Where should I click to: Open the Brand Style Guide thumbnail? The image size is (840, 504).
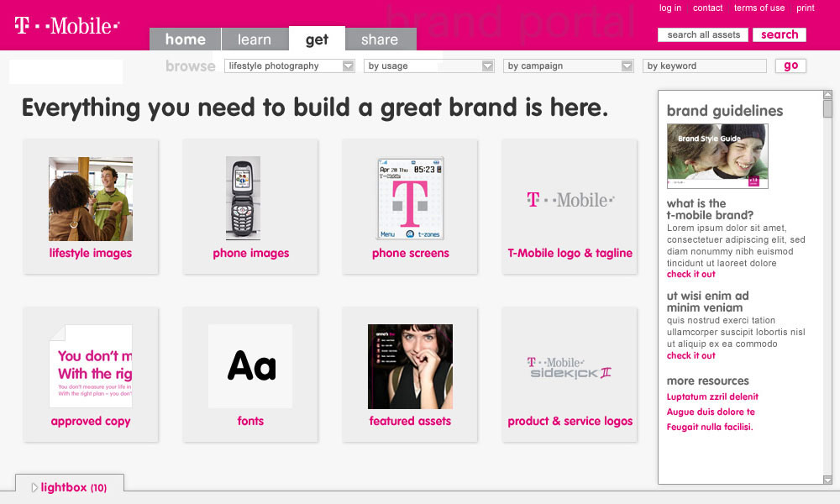(x=717, y=155)
